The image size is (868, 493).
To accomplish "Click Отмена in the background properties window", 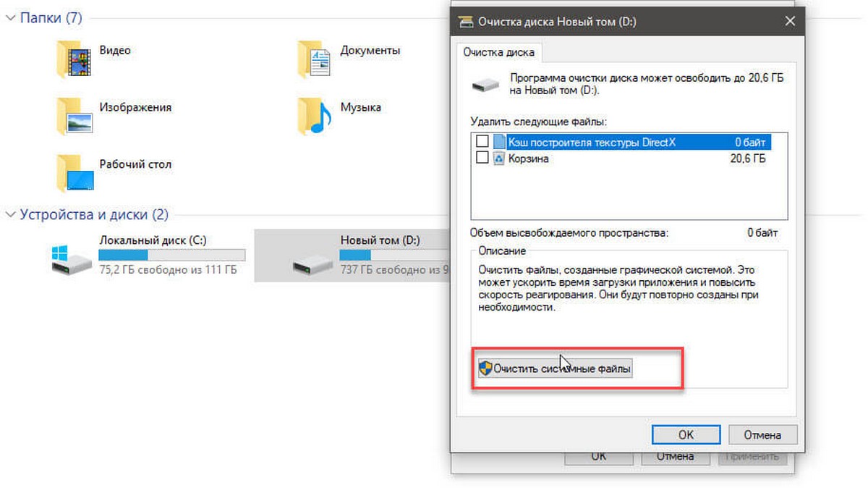I will (676, 457).
